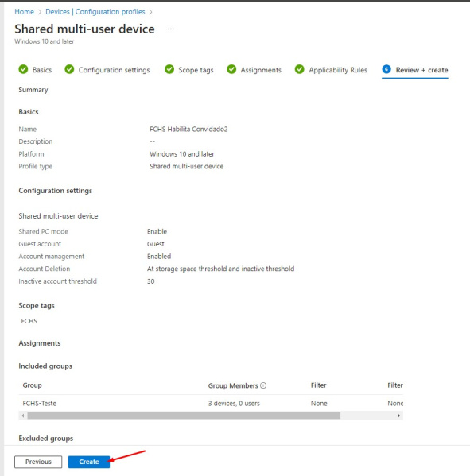Screen dimensions: 470x476
Task: Click the 'Windows 10 and later' platform value
Action: [182, 154]
